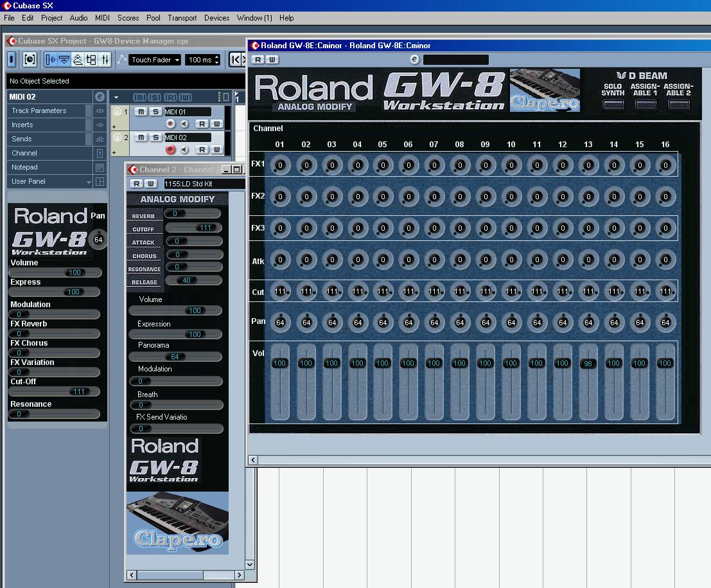Image resolution: width=711 pixels, height=588 pixels.
Task: Click the Sends section icon in the Inspector
Action: (x=100, y=139)
